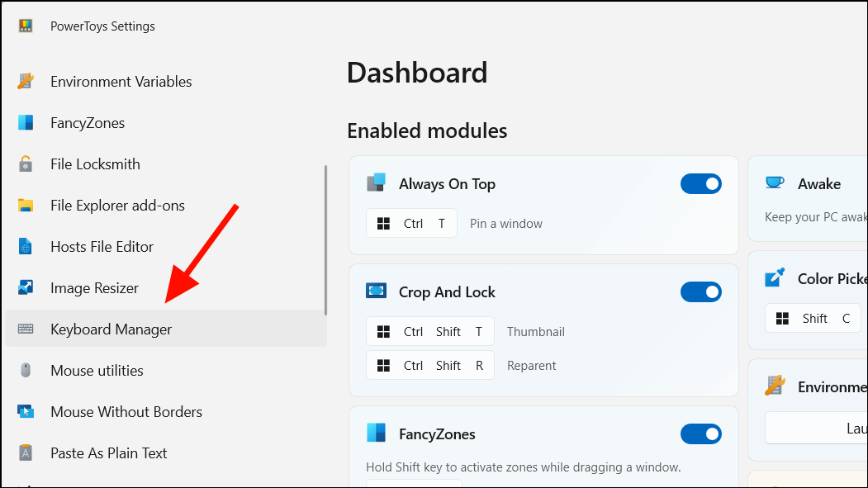
Task: Select Keyboard Manager in the sidebar
Action: 111,329
